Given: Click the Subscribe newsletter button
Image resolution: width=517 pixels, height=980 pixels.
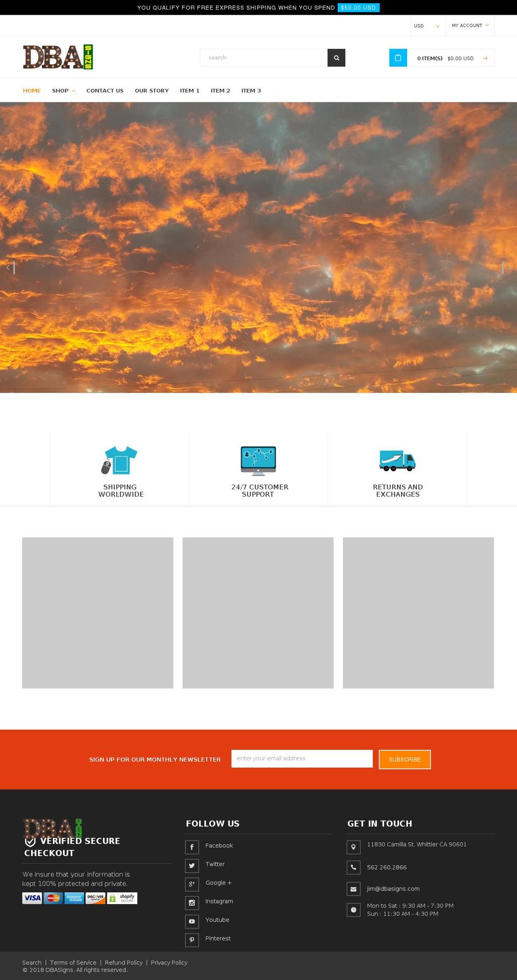Looking at the screenshot, I should click(x=404, y=759).
